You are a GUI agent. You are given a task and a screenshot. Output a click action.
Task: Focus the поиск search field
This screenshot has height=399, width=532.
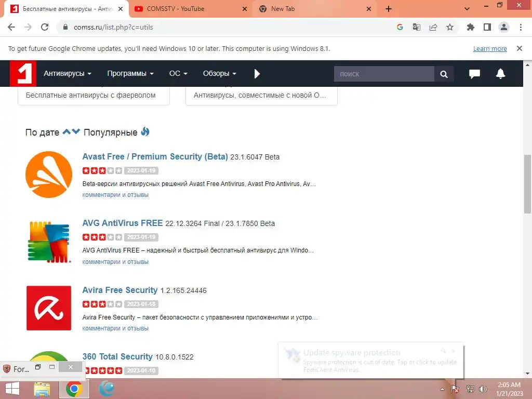(x=384, y=74)
